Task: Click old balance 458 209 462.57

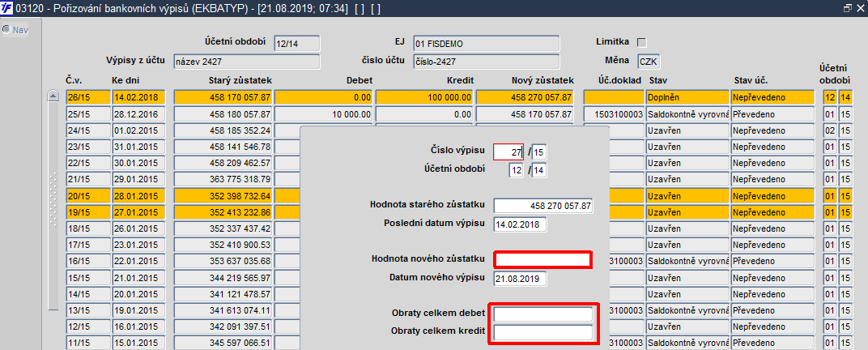Action: click(x=223, y=164)
